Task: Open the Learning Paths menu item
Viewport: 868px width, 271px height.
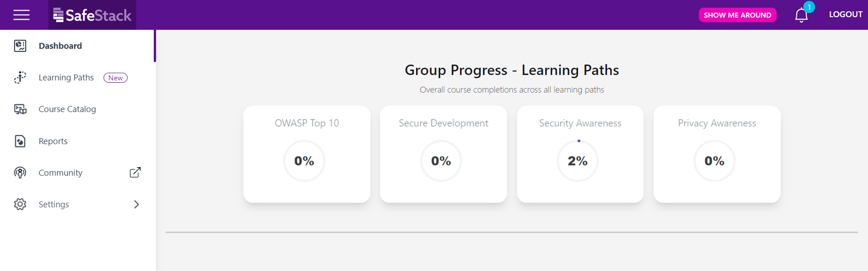Action: 66,77
